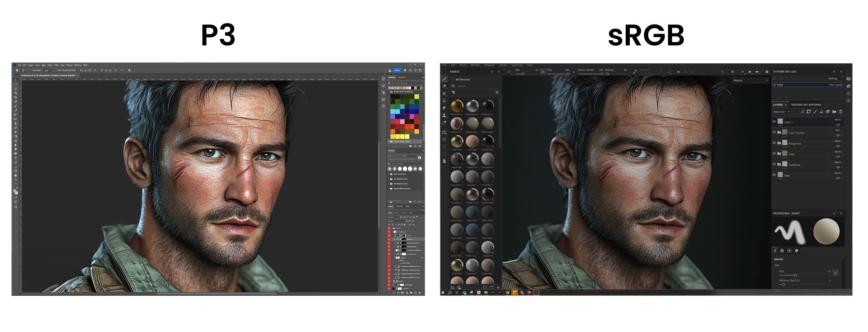Hide the Base layer in Substance
The image size is (868, 332).
coord(774,175)
